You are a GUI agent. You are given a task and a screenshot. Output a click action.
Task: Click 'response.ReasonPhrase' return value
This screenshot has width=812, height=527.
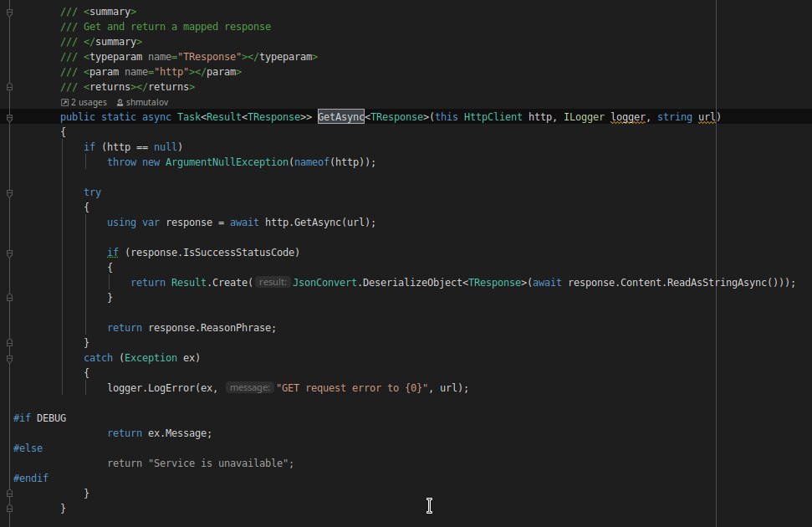click(x=209, y=328)
